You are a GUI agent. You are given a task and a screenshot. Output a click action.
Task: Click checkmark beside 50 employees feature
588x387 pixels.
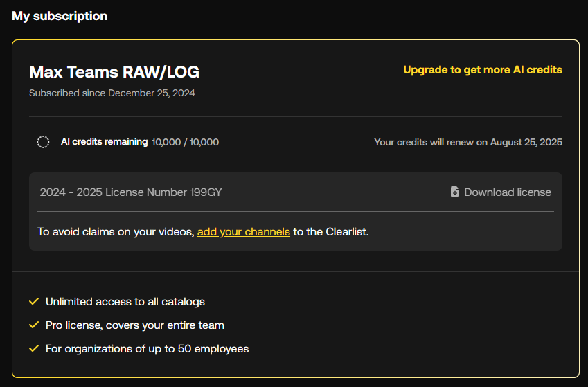(x=33, y=349)
